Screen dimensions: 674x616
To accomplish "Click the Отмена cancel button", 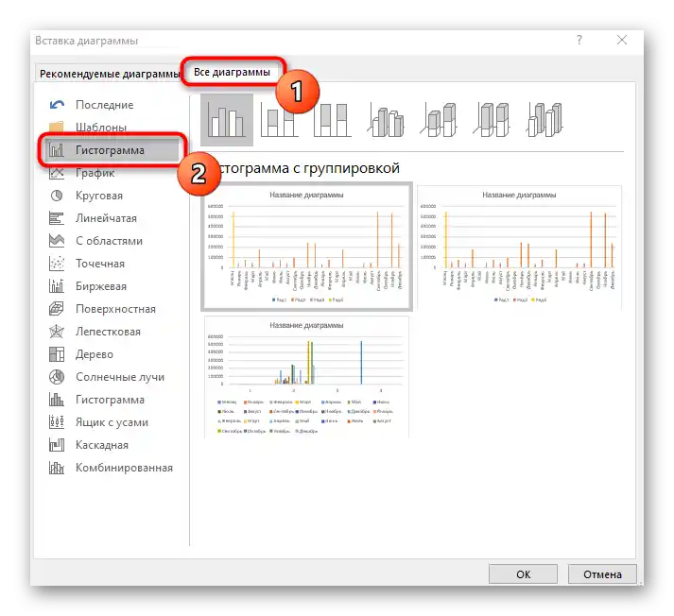I will pos(602,574).
